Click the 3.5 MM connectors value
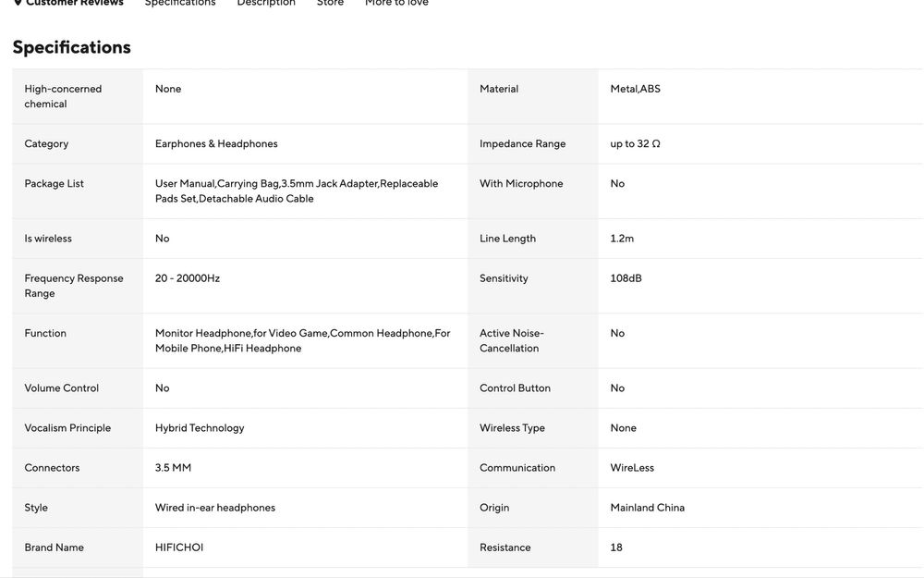This screenshot has height=578, width=924. [173, 468]
